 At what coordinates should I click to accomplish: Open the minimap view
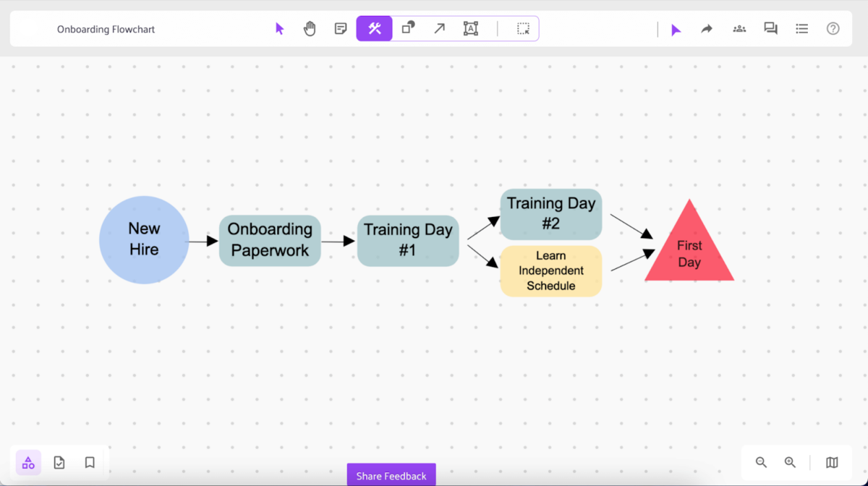point(832,462)
